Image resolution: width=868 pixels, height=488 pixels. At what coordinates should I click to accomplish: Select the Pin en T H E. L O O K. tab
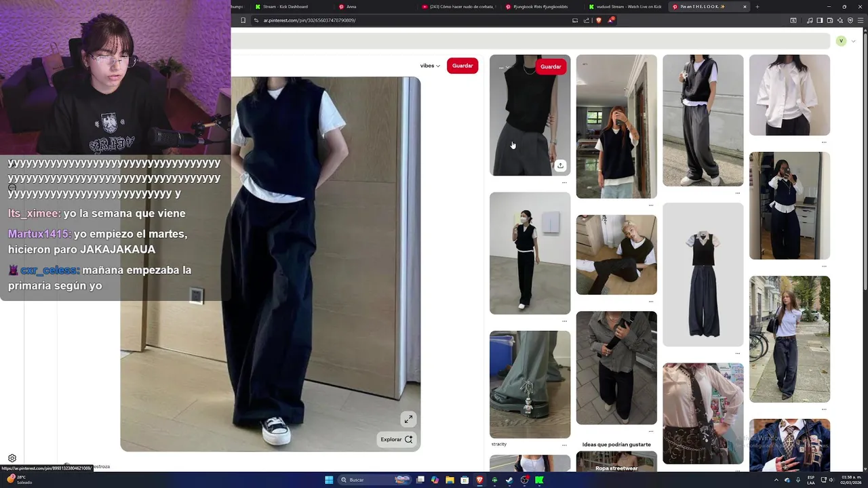pos(705,7)
